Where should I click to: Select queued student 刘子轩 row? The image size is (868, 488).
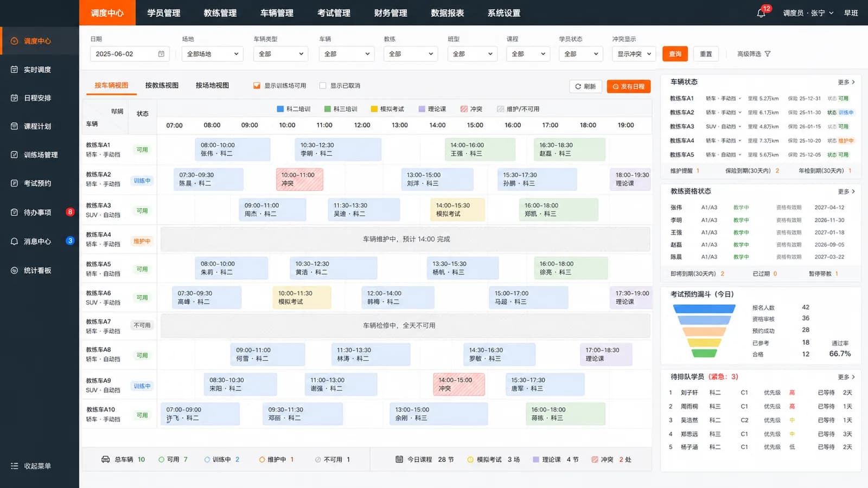(x=760, y=393)
